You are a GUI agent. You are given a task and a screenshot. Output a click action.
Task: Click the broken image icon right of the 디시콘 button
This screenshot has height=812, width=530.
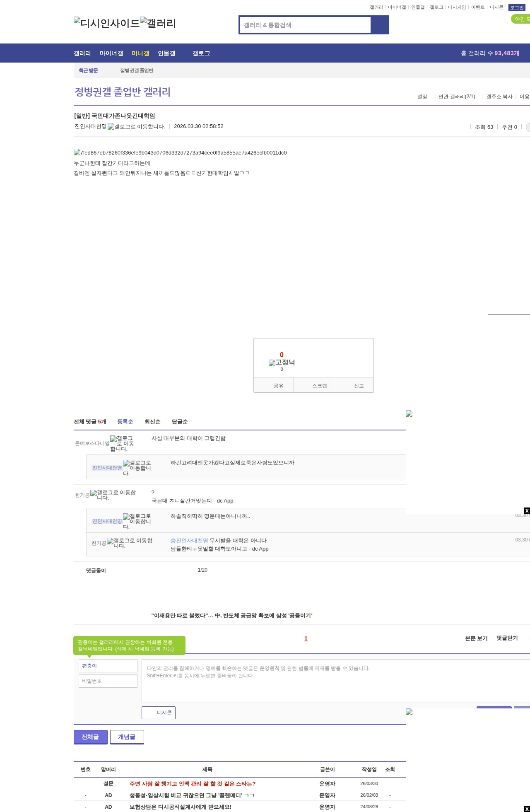coord(409,712)
